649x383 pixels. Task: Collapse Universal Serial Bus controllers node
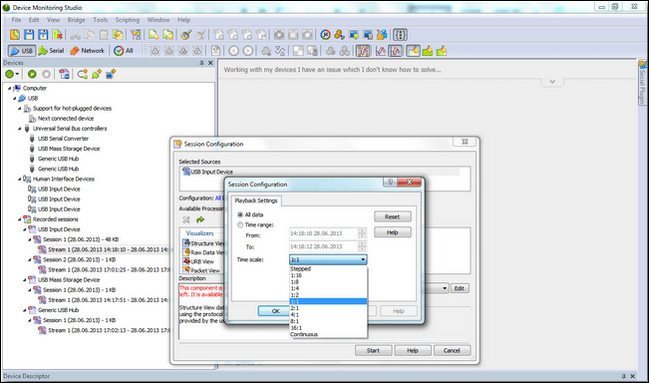coord(19,129)
